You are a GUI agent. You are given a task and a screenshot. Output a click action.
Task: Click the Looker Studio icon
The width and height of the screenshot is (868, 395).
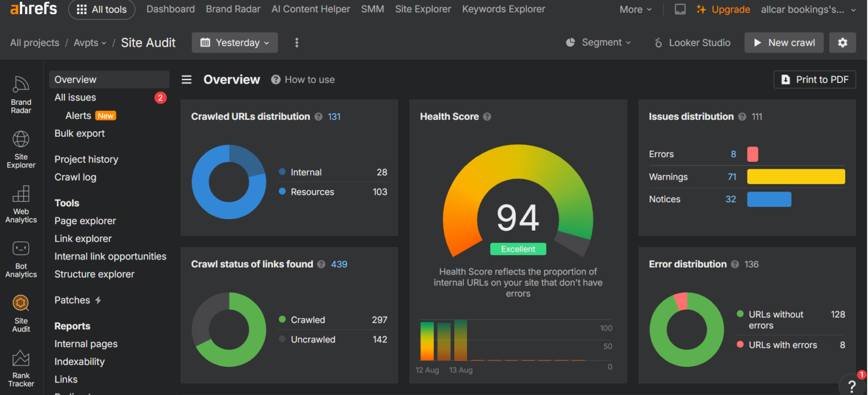click(x=658, y=42)
